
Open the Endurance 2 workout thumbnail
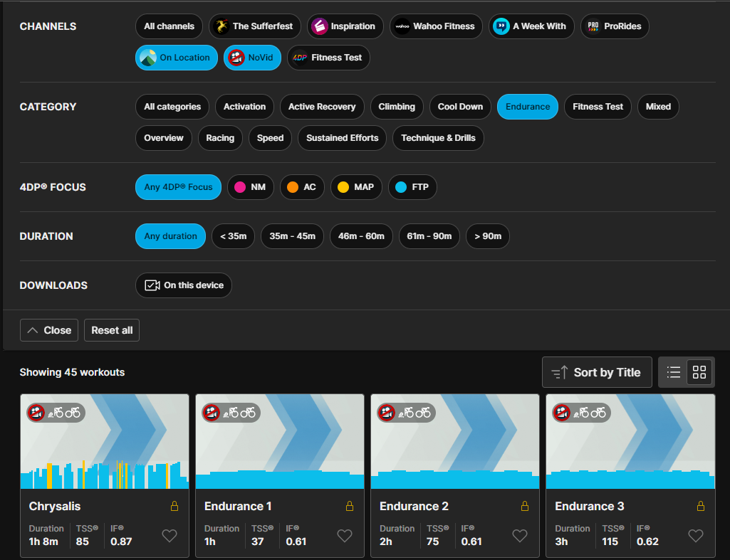(455, 442)
